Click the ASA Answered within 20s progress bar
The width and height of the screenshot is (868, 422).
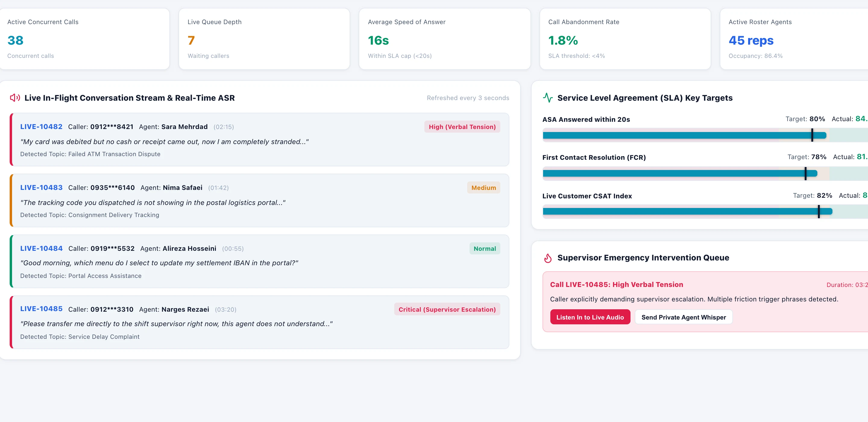(705, 135)
